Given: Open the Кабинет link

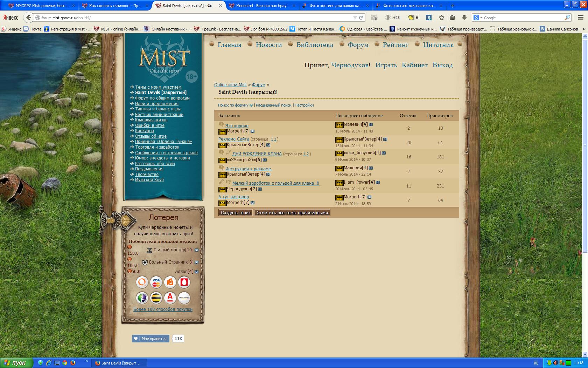Looking at the screenshot, I should [415, 65].
